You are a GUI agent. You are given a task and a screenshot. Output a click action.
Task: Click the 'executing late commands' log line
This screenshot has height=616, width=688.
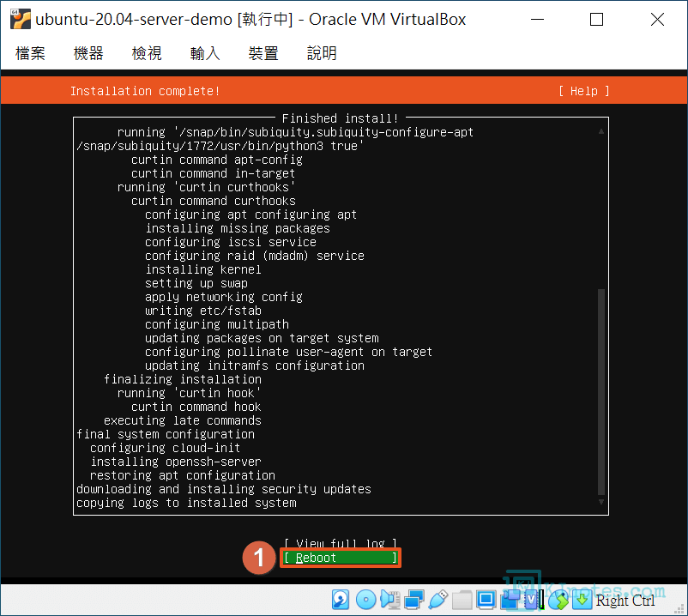[x=183, y=420]
